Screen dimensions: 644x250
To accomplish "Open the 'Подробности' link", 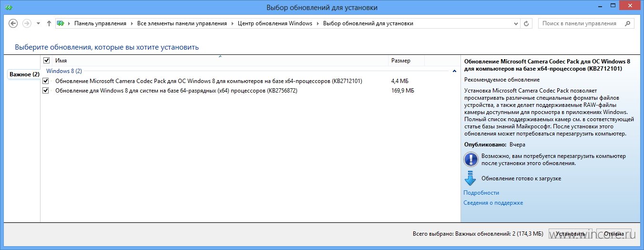I will click(x=481, y=193).
